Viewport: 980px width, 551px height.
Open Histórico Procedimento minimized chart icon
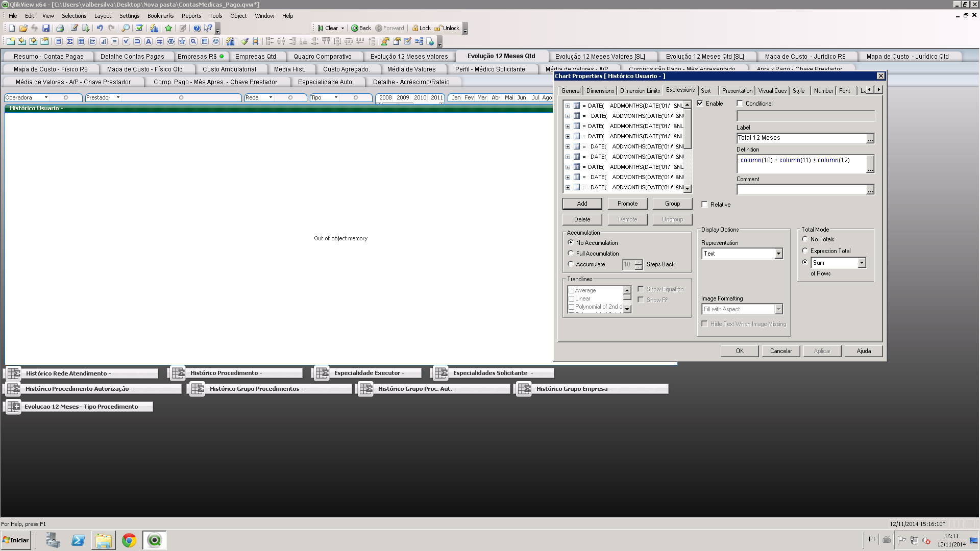[x=178, y=373]
